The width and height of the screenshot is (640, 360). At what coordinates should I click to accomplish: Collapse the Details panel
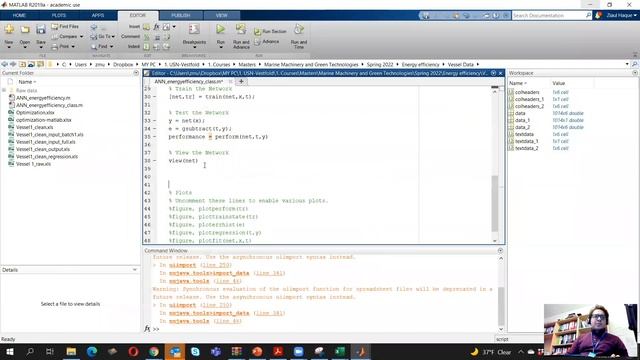point(135,270)
